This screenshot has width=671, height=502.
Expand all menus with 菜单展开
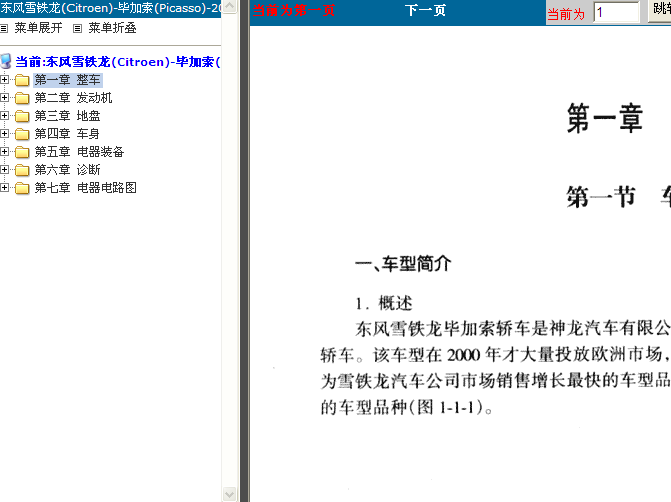pos(38,28)
